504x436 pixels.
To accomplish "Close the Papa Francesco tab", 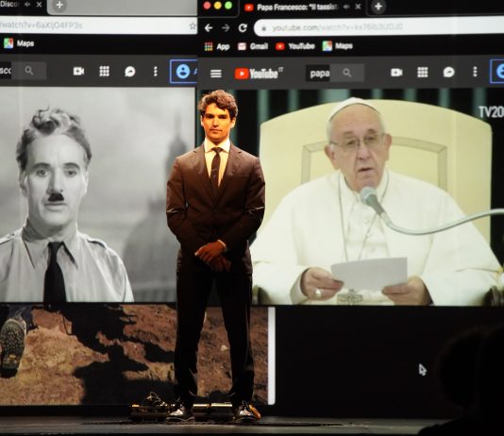I will coord(358,7).
